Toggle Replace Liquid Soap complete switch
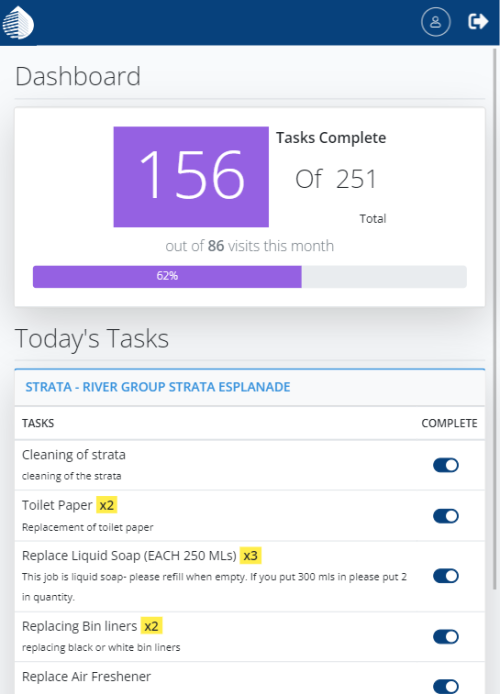500x694 pixels. pos(446,576)
